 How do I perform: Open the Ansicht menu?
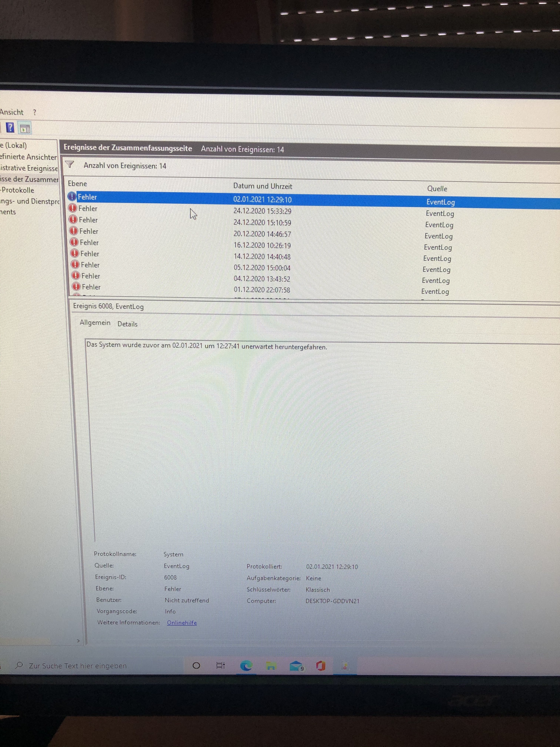[x=11, y=112]
